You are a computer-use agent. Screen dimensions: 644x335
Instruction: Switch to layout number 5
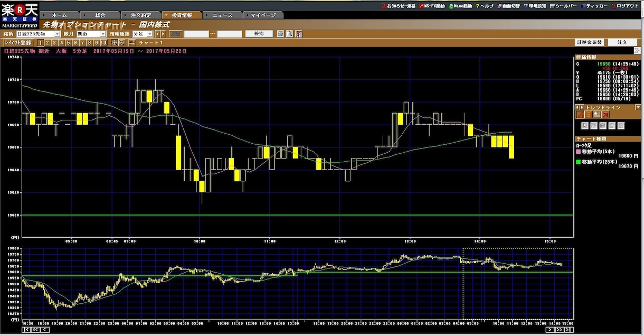(69, 42)
